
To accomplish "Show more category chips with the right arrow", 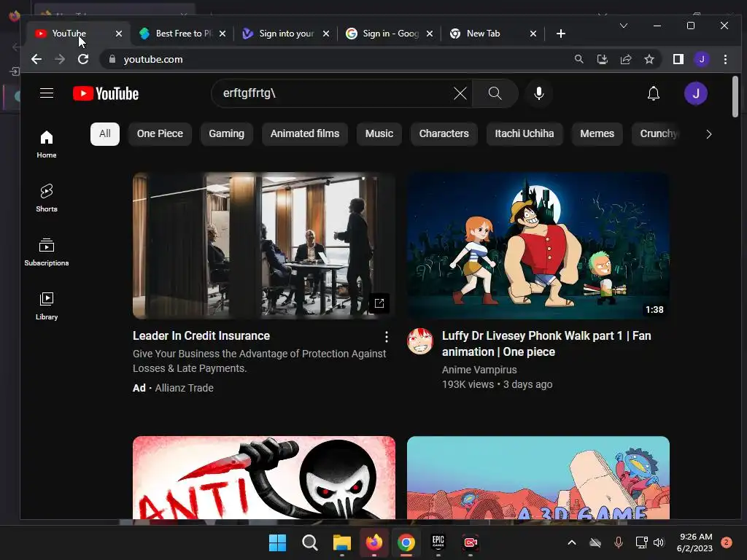I will point(708,134).
